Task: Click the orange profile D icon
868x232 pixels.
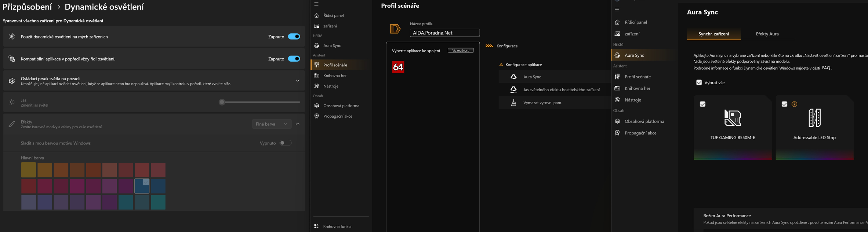Action: coord(395,29)
